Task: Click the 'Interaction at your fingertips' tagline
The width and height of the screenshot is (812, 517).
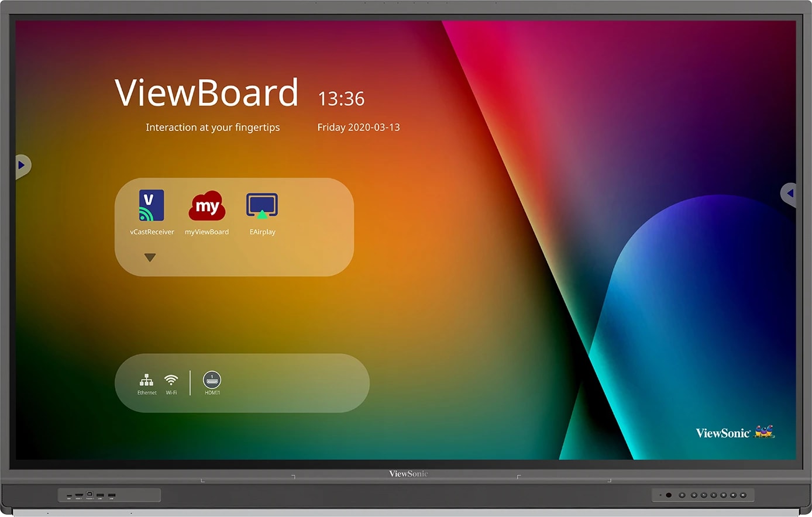Action: tap(212, 127)
